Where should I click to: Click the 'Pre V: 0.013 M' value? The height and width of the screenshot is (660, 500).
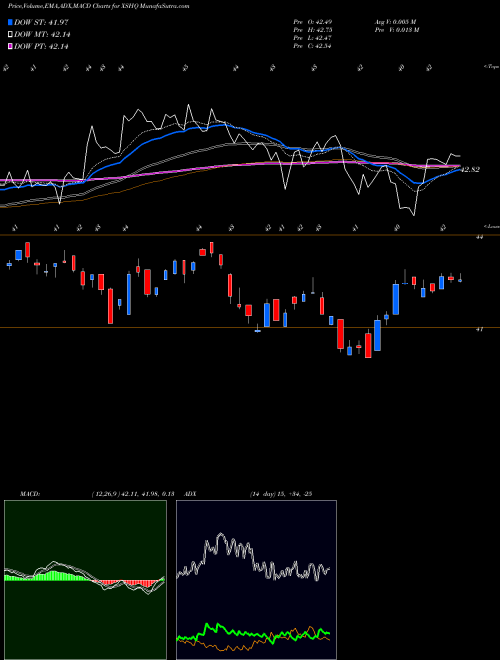tap(397, 30)
